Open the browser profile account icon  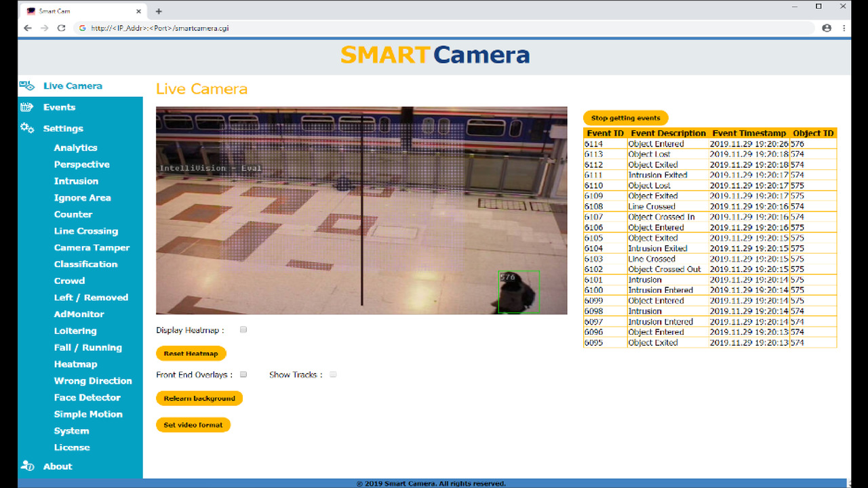(x=827, y=28)
